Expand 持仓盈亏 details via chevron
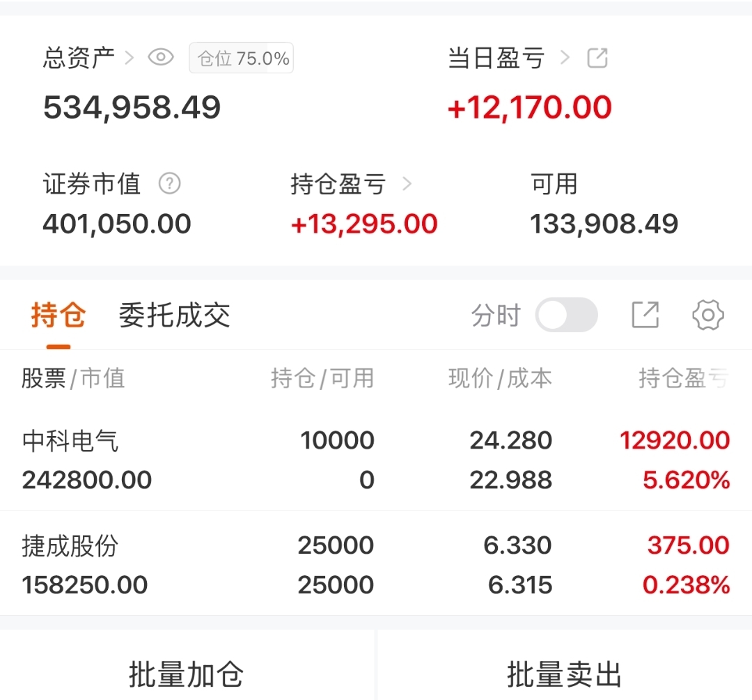The height and width of the screenshot is (700, 752). click(x=407, y=184)
